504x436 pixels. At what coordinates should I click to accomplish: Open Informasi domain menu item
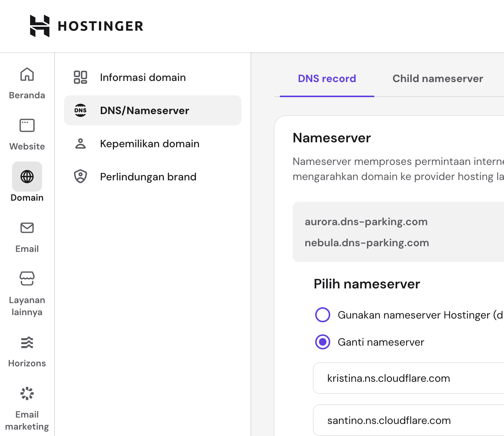coord(153,77)
